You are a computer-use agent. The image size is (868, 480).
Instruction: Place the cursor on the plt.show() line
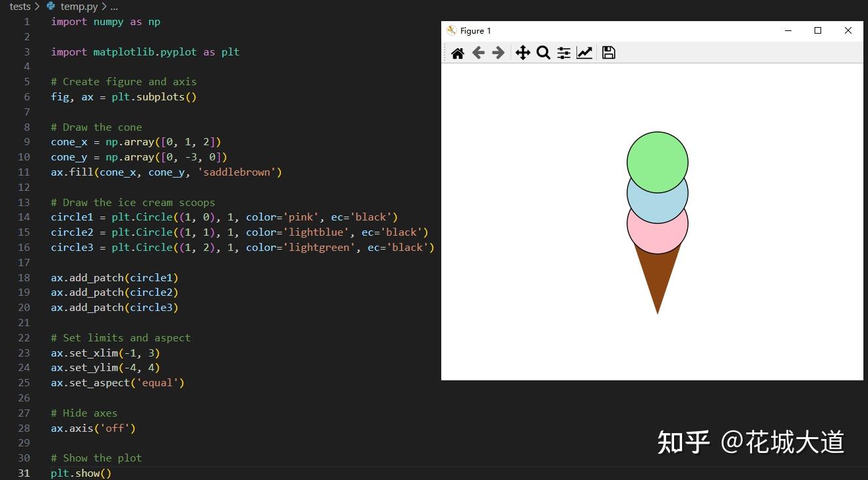tap(80, 473)
